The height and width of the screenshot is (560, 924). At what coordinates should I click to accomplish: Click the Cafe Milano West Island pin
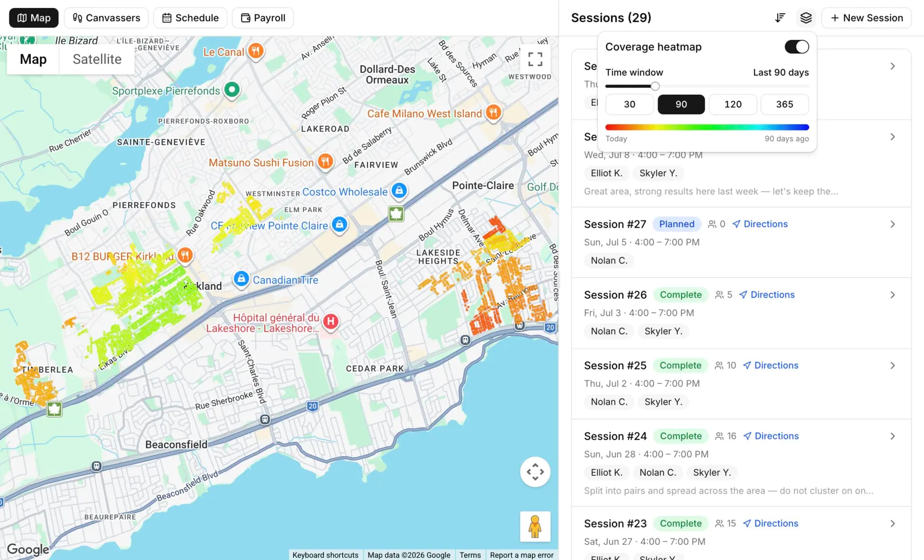493,113
